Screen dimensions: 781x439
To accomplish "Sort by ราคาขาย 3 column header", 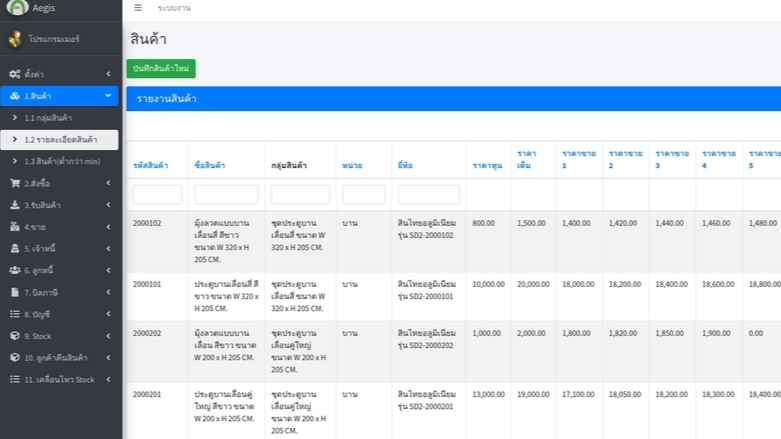I will tap(672, 159).
